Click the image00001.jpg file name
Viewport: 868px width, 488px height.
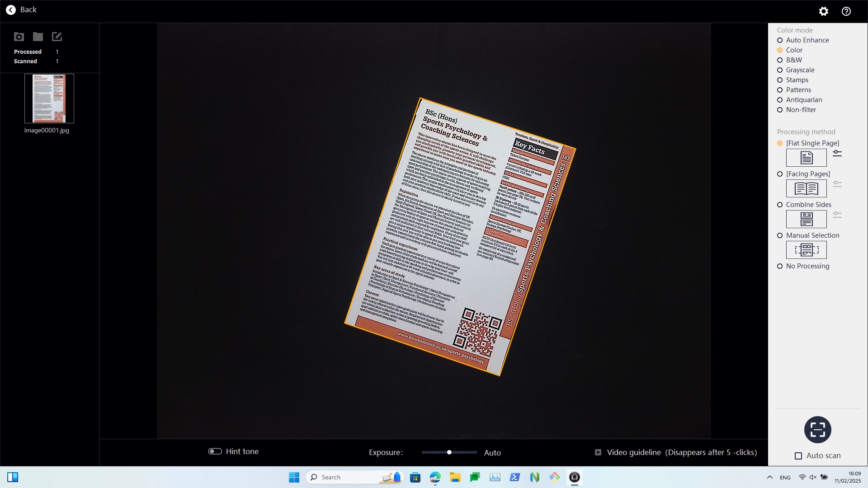[x=47, y=130]
